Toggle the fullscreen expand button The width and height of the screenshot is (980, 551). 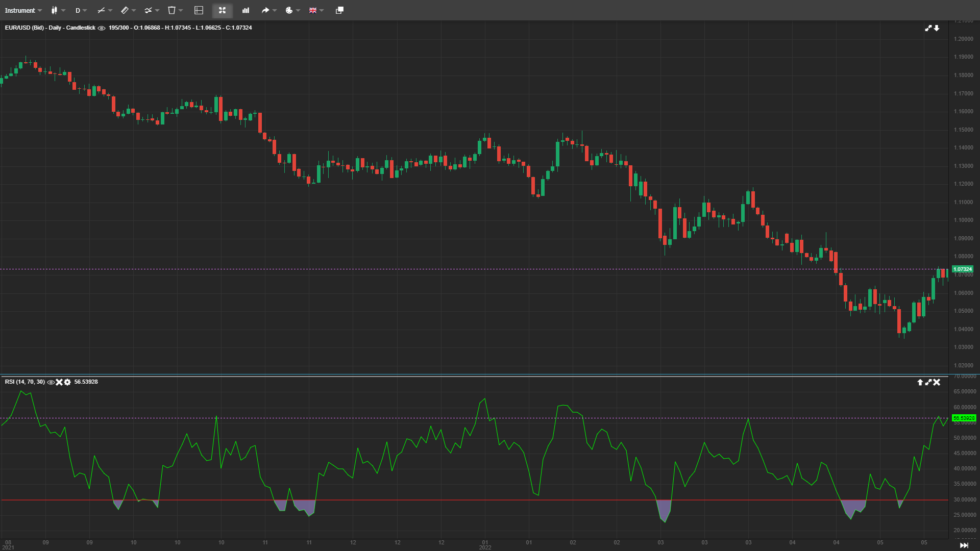click(x=222, y=10)
